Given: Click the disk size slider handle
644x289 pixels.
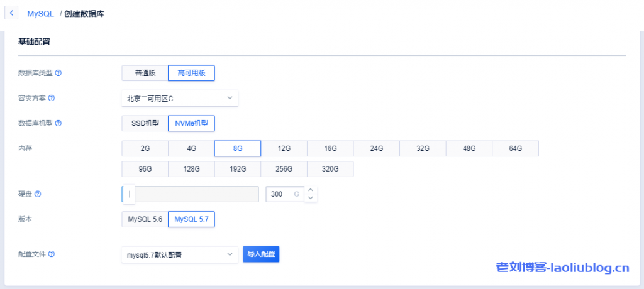Looking at the screenshot, I should [x=128, y=194].
